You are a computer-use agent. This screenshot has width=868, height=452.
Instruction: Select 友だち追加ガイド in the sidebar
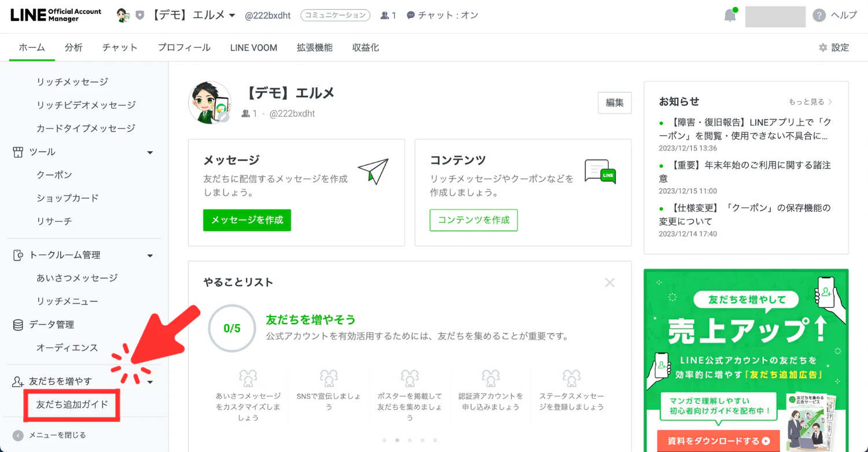pos(72,405)
